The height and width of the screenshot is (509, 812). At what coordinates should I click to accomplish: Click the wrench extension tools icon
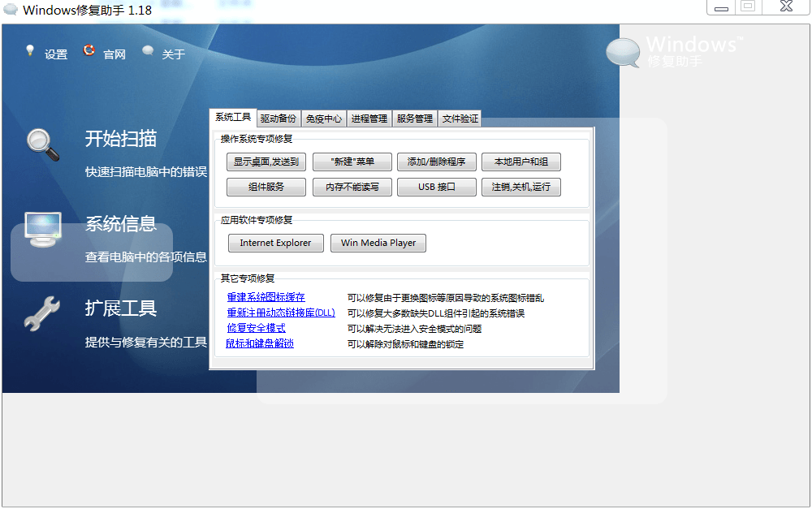[42, 314]
